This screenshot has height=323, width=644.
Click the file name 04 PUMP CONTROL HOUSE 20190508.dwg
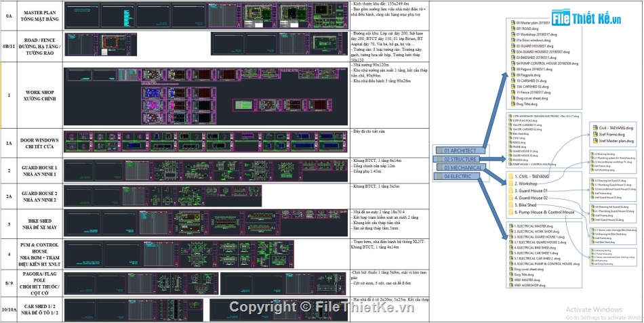tap(548, 64)
